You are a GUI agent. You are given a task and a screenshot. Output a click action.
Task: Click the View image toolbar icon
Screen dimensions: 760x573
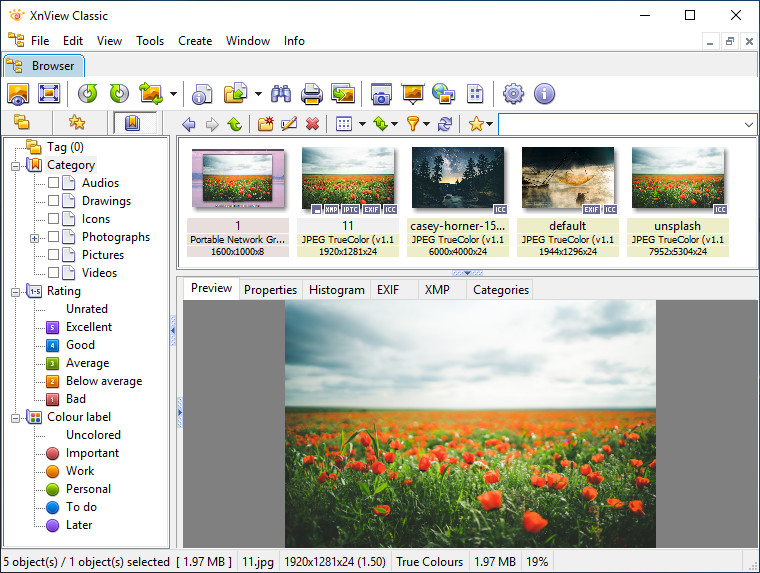18,94
